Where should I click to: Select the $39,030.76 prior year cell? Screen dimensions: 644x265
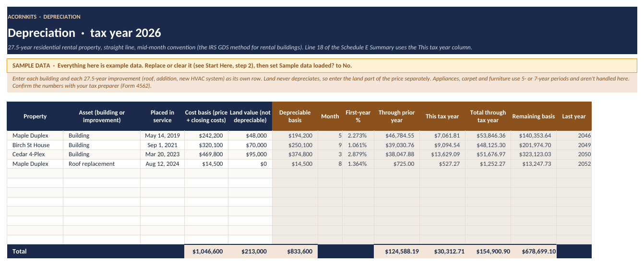point(396,145)
